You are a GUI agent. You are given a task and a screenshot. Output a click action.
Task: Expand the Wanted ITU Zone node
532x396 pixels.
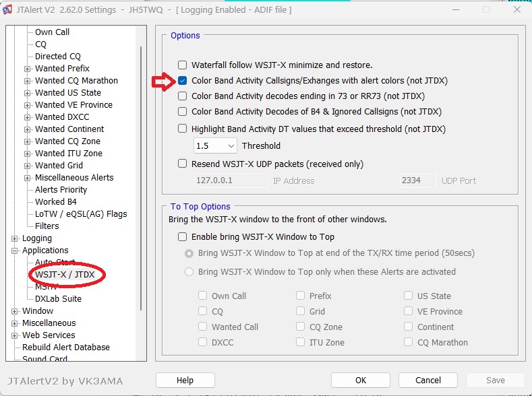(27, 154)
